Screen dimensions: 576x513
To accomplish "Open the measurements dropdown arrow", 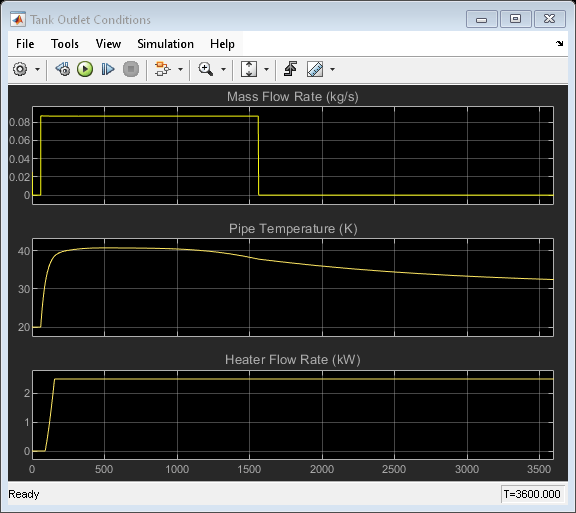I will 332,69.
